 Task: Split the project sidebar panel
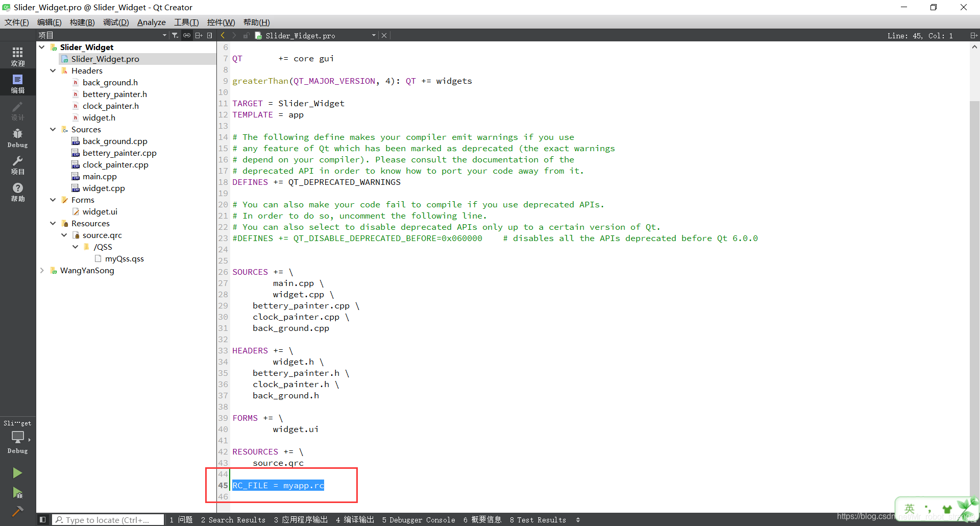pos(199,35)
